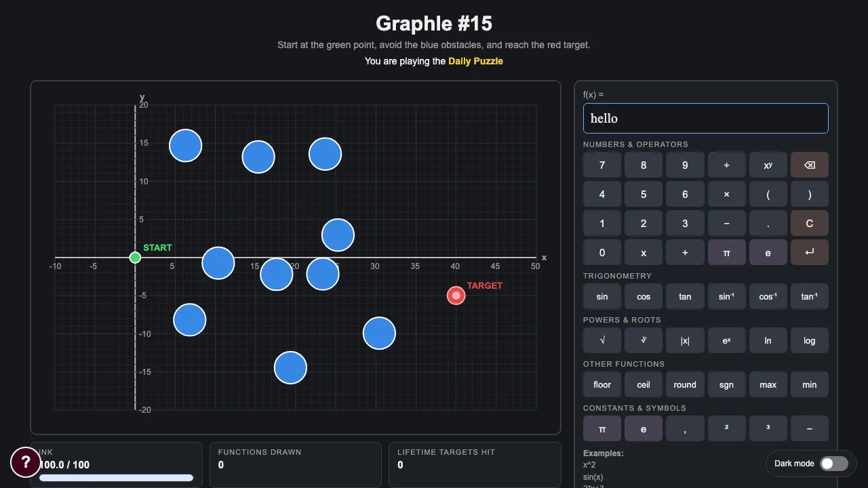Clear the expression with the C key

click(x=809, y=223)
